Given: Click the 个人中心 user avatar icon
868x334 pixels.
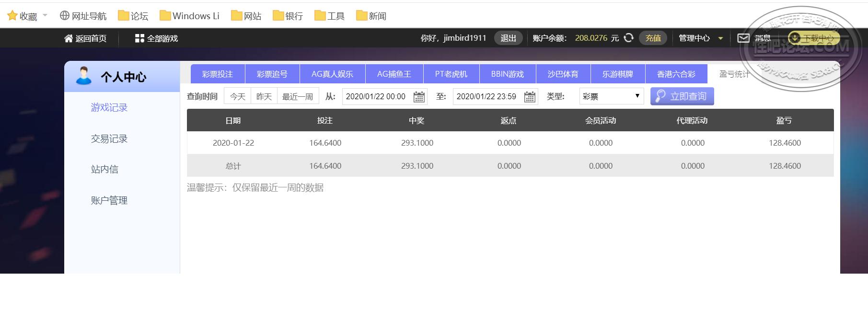Looking at the screenshot, I should coord(84,76).
